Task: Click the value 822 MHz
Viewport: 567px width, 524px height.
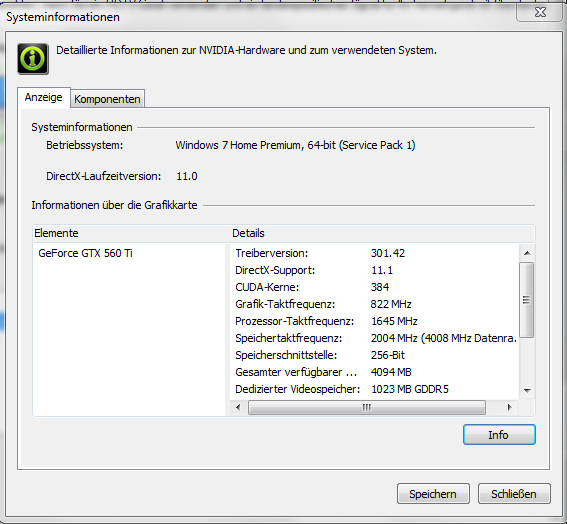Action: [x=391, y=304]
